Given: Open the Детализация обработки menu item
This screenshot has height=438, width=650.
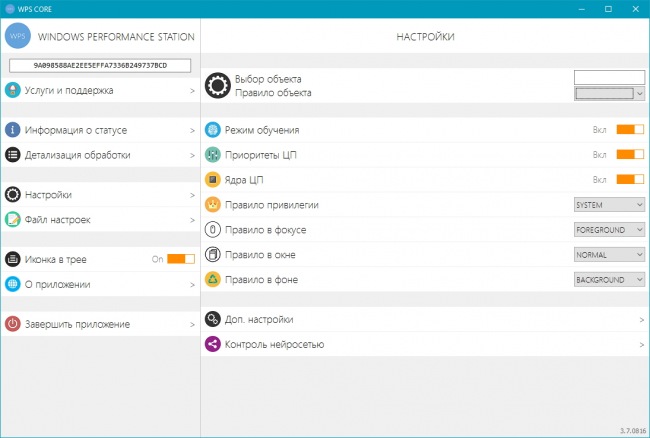Looking at the screenshot, I should coord(100,155).
